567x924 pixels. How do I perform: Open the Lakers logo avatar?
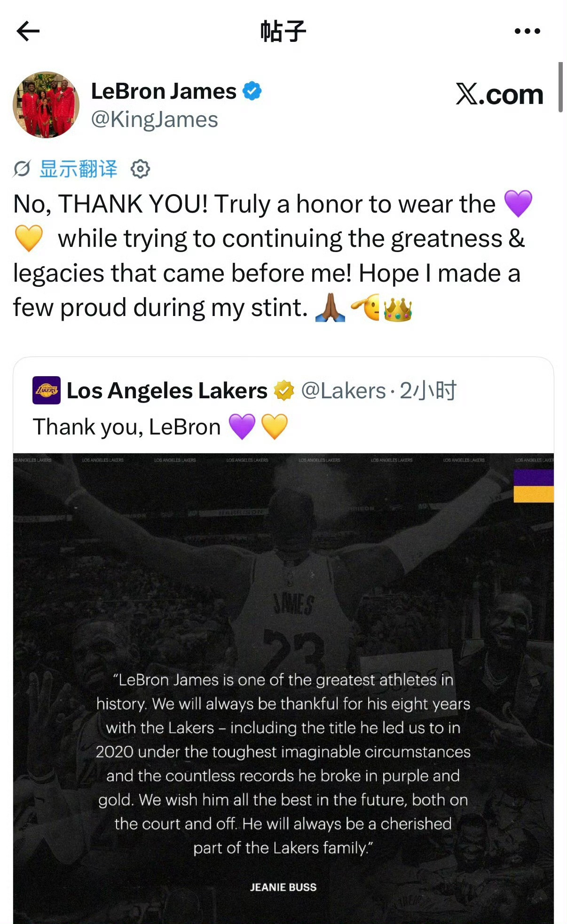(x=47, y=390)
